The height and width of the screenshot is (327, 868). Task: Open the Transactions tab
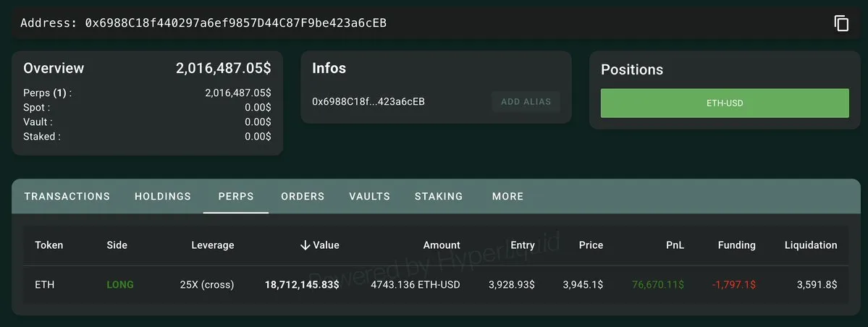pyautogui.click(x=67, y=196)
